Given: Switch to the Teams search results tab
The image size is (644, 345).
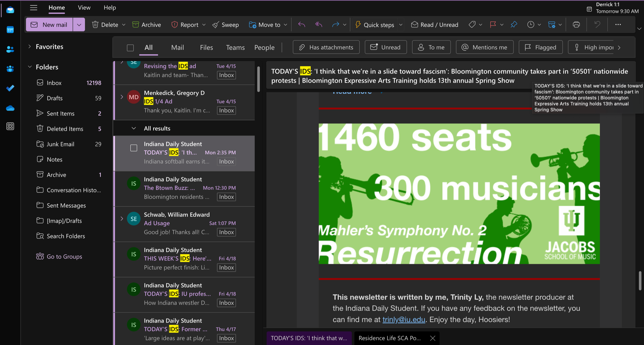Looking at the screenshot, I should click(x=235, y=47).
